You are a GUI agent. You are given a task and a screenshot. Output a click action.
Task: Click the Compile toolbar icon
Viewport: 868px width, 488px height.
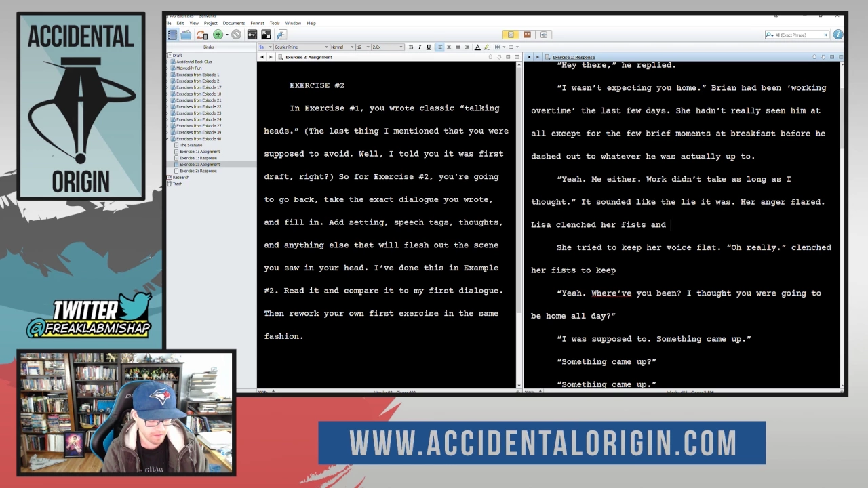281,35
